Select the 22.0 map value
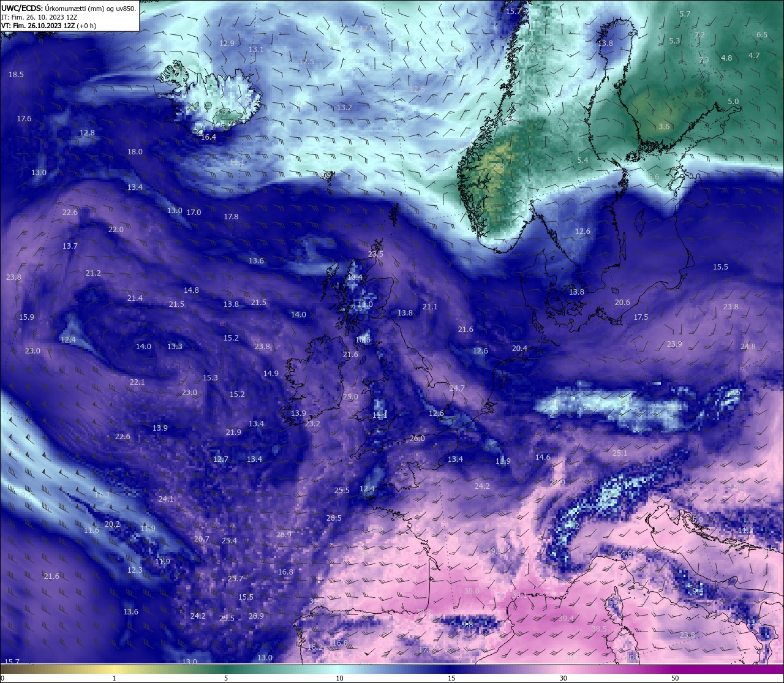 (x=116, y=230)
